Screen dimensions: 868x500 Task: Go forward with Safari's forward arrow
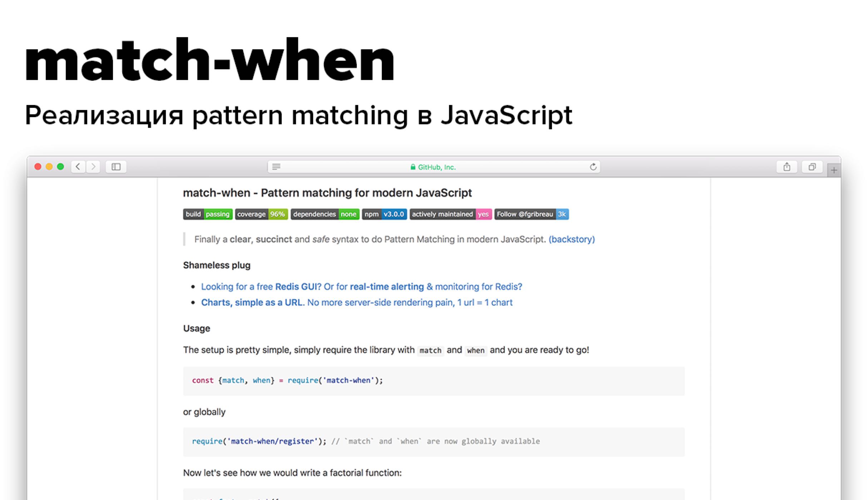[93, 167]
